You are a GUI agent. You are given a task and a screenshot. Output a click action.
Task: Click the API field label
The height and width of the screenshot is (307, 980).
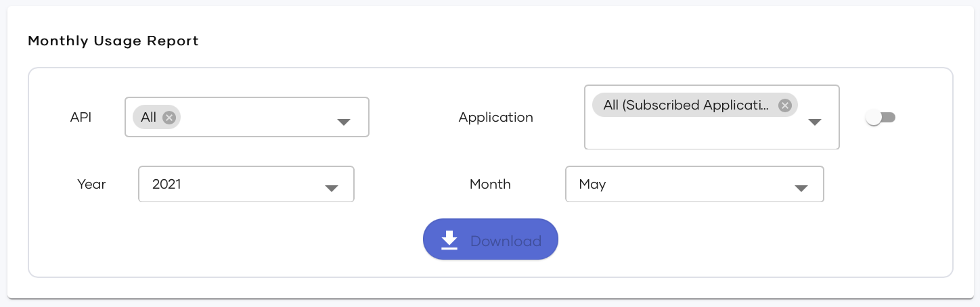click(x=81, y=117)
